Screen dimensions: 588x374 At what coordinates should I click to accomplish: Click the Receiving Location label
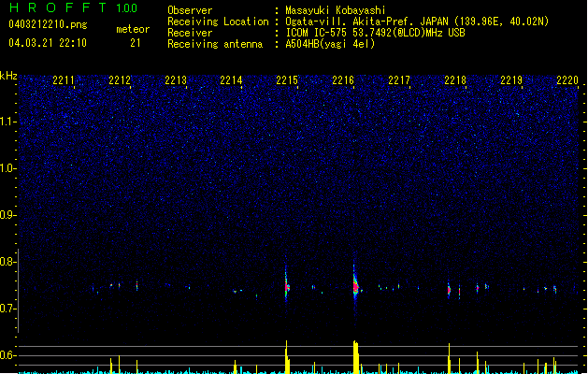click(218, 22)
